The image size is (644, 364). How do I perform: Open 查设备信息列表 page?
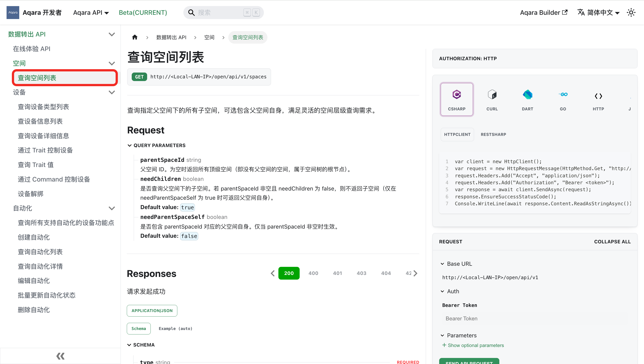[40, 121]
